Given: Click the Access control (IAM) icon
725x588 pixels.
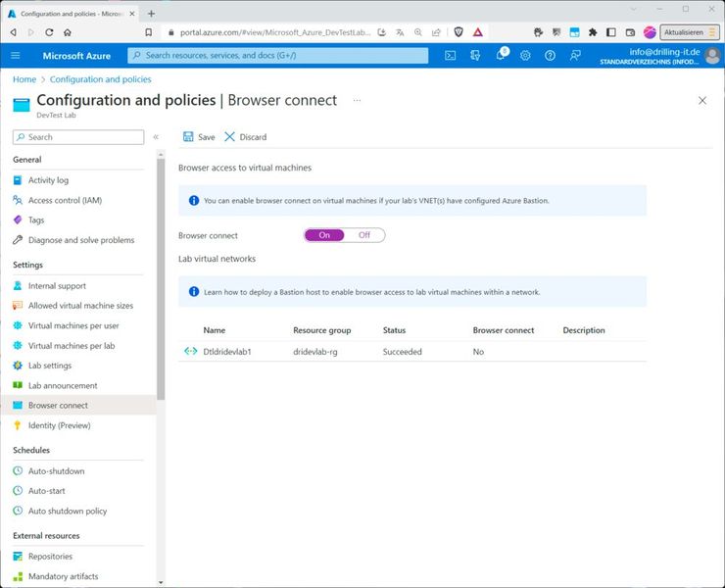Looking at the screenshot, I should tap(18, 200).
